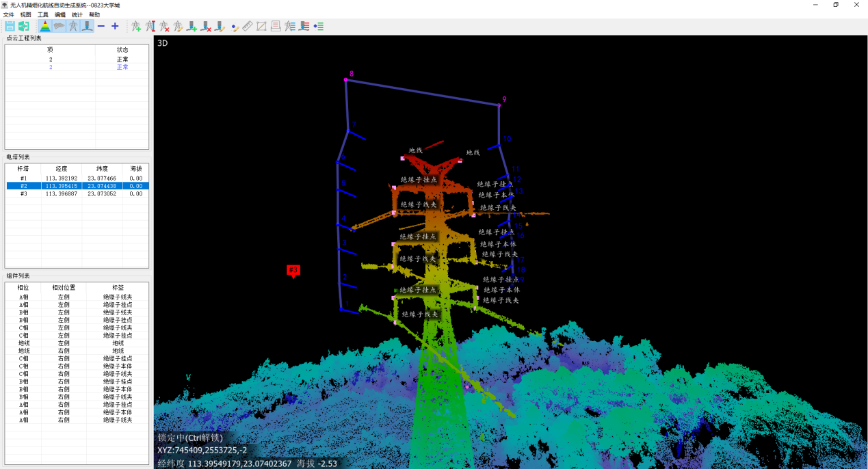868x469 pixels.
Task: Open the 统计 menu
Action: [77, 14]
